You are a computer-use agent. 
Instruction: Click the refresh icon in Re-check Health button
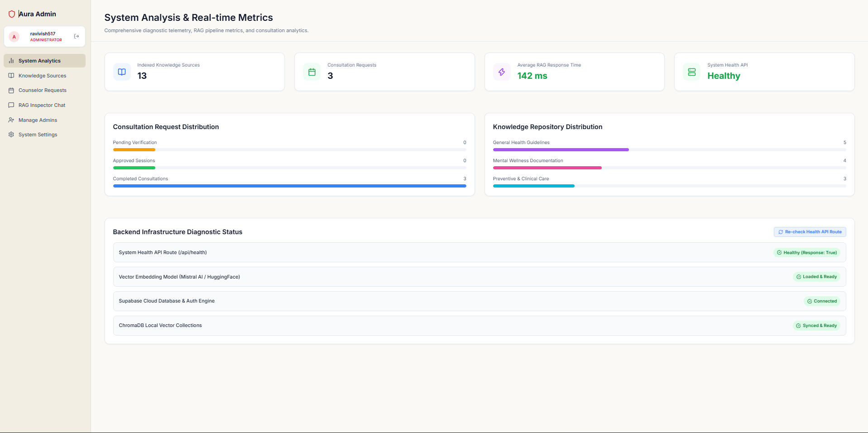[x=781, y=232]
